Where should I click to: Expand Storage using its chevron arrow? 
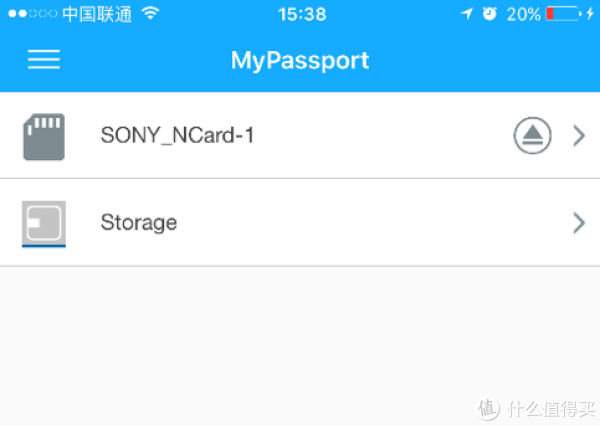pyautogui.click(x=579, y=223)
